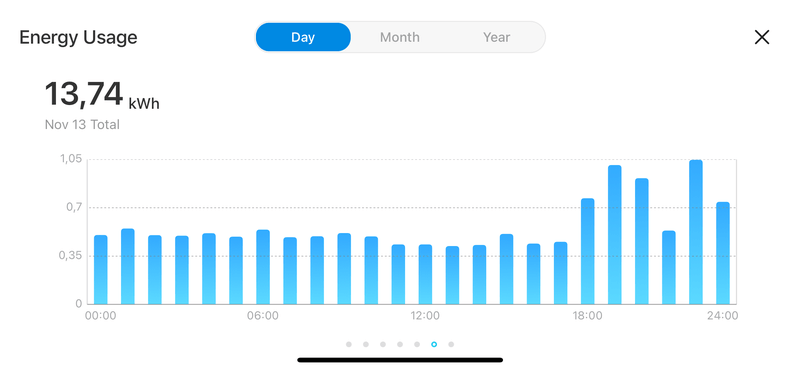Select the Day tab
The image size is (800, 370).
click(x=303, y=37)
